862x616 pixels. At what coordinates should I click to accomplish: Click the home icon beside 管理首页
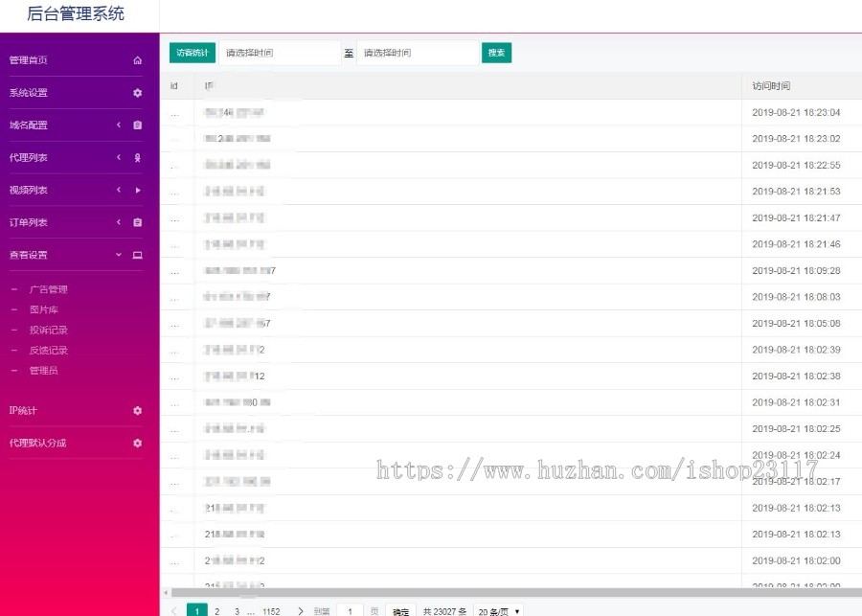tap(137, 59)
